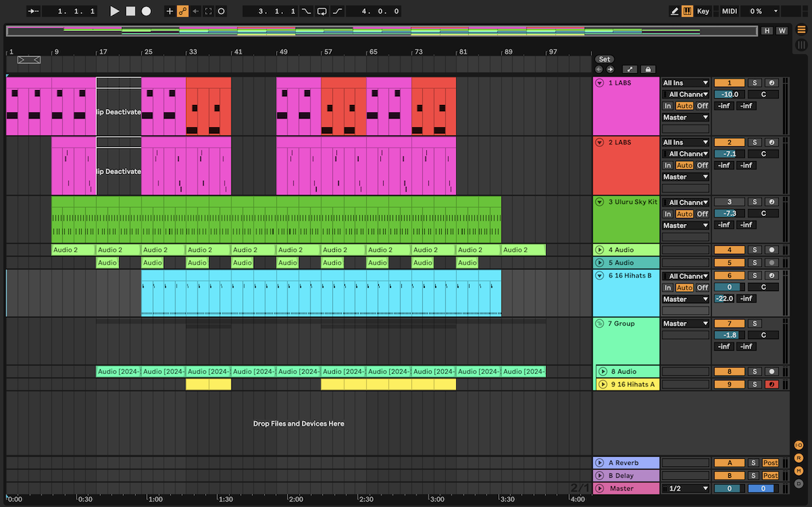Arm track 2 LABS for recording
The height and width of the screenshot is (507, 812).
pyautogui.click(x=771, y=143)
